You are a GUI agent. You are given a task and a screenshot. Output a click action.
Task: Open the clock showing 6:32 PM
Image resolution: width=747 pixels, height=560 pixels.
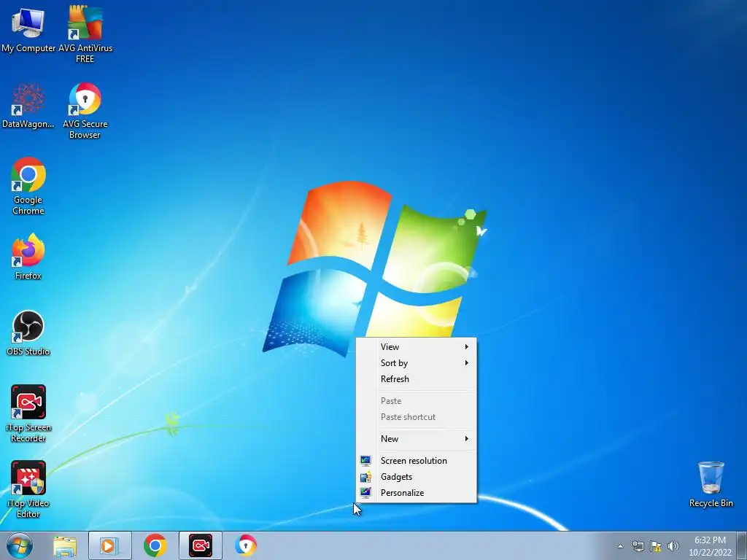pos(710,546)
